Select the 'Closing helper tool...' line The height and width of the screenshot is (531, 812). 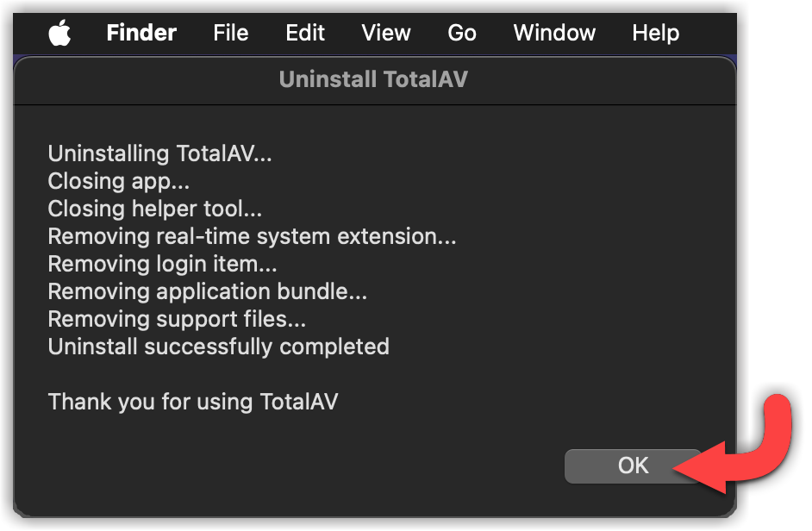pyautogui.click(x=155, y=209)
